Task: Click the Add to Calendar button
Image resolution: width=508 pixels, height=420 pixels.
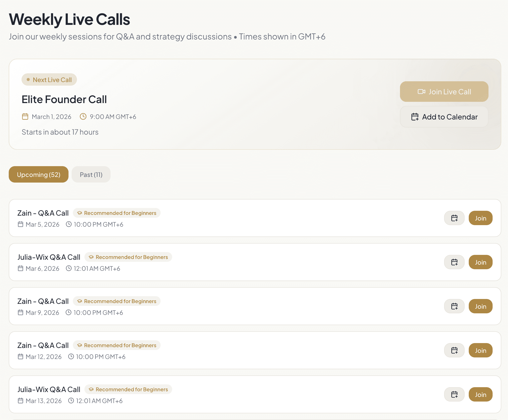Action: [x=444, y=117]
